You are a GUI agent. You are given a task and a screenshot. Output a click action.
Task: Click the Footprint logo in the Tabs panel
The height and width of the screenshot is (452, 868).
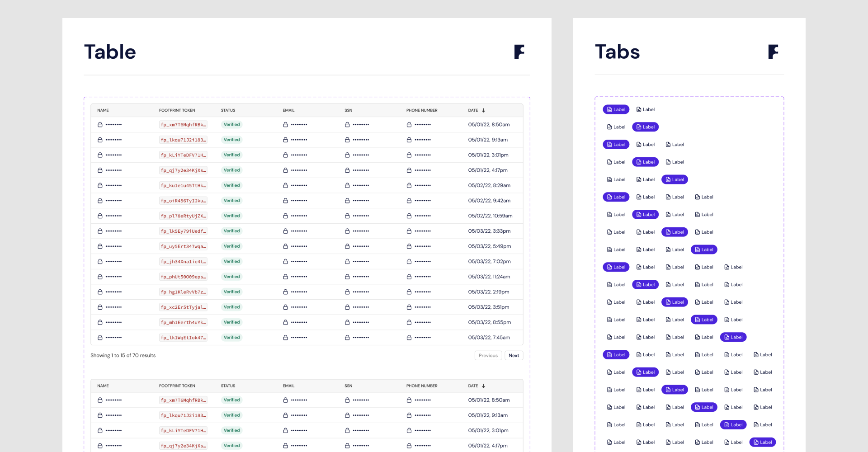coord(773,52)
